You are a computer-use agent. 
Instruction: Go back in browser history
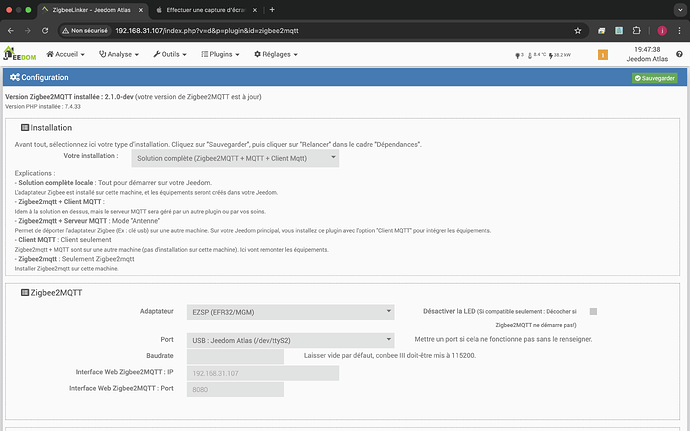11,30
